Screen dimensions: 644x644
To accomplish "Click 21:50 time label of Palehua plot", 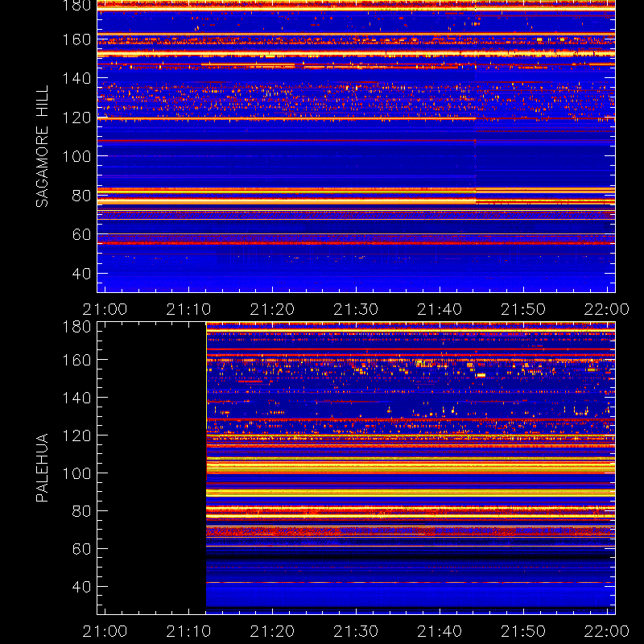I will 523,631.
